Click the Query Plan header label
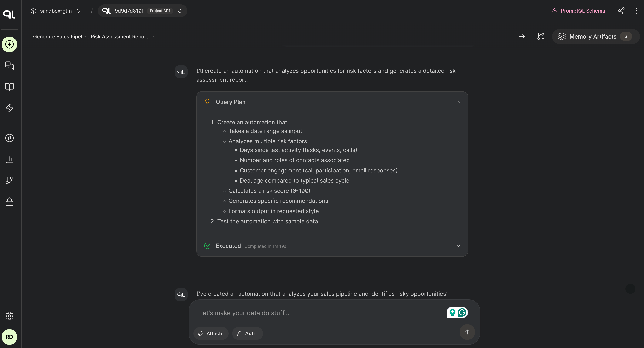Screen dimensions: 644x348 click(231, 102)
